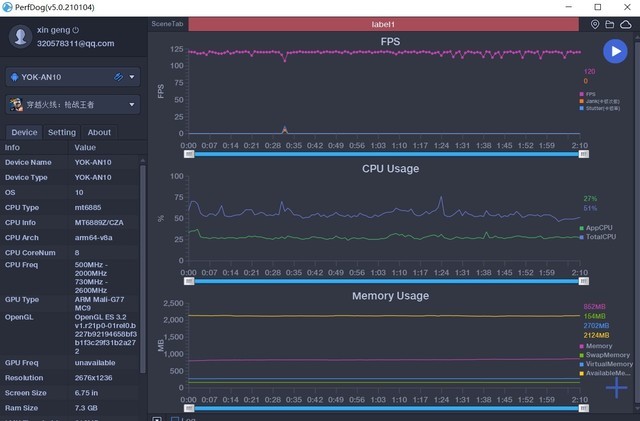This screenshot has width=640, height=421.
Task: Select the Resolution value 2676x1236
Action: coord(93,378)
